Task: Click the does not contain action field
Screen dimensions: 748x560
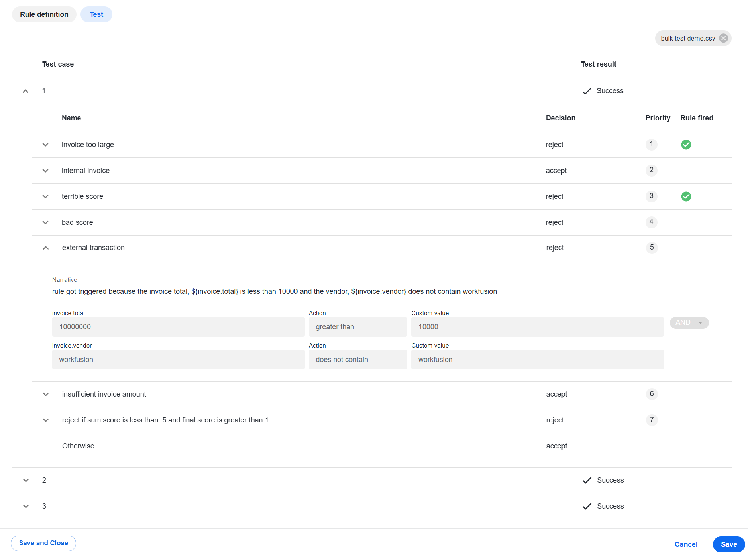Action: pos(358,360)
